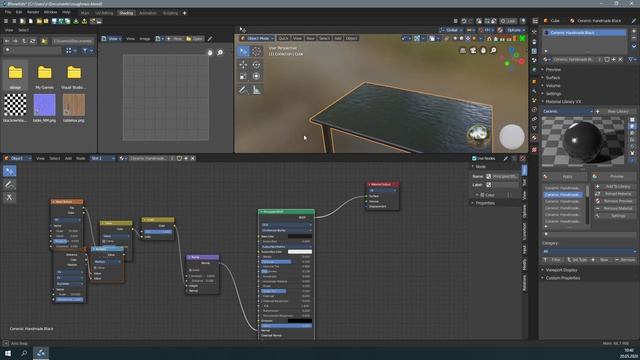The height and width of the screenshot is (360, 640).
Task: Select the Annotate tool in the 3D viewport
Action: pos(243,90)
